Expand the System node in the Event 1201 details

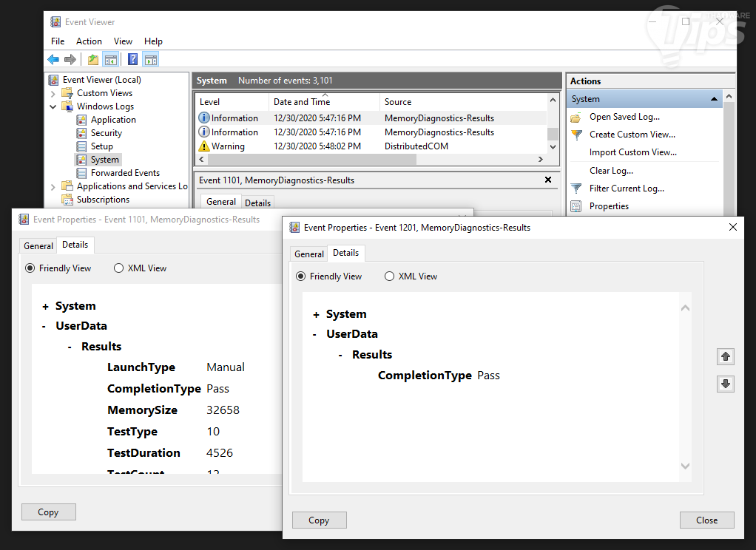(x=317, y=314)
